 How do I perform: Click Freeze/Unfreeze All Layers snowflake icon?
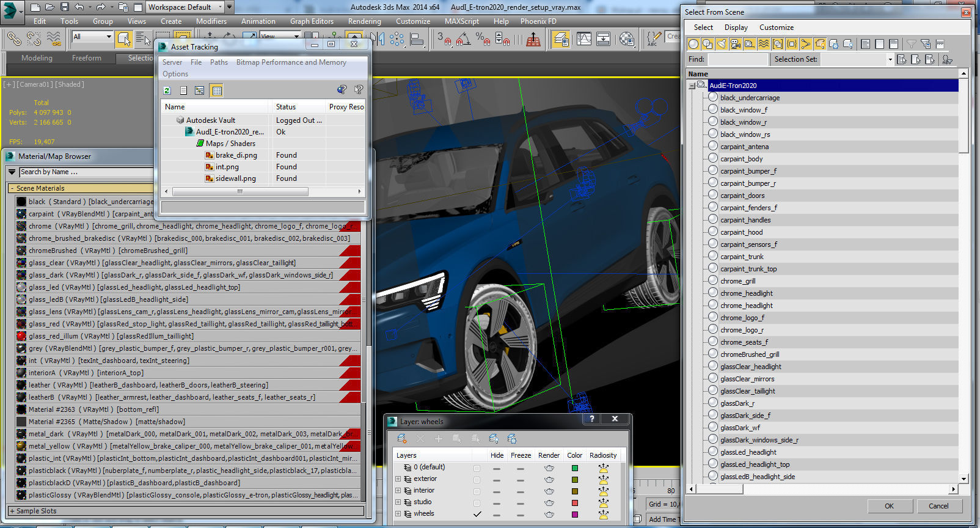pyautogui.click(x=512, y=439)
